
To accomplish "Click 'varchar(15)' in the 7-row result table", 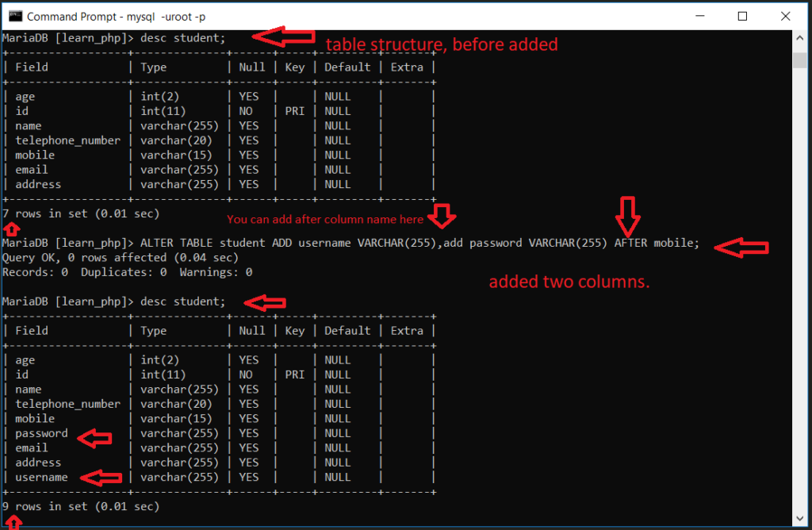I will [177, 155].
